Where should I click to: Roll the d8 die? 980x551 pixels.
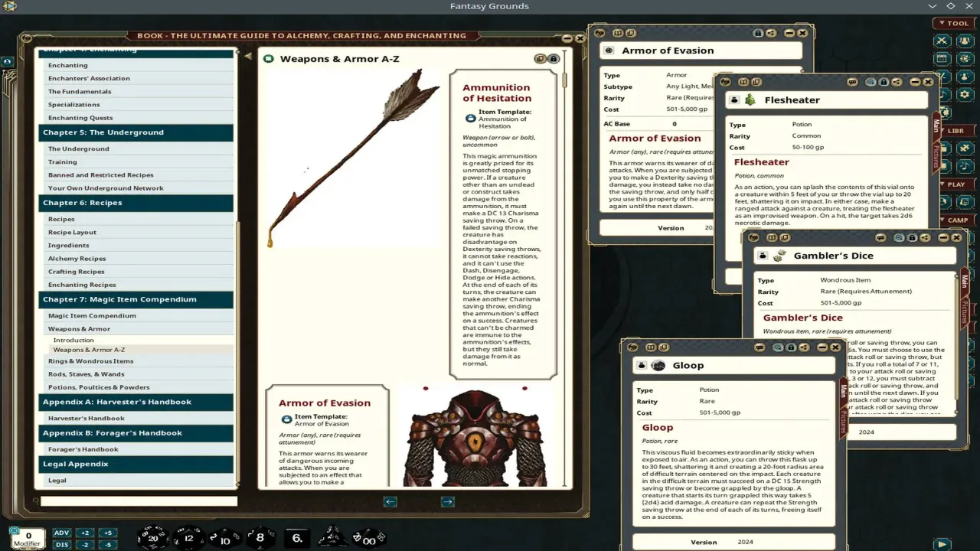[260, 537]
